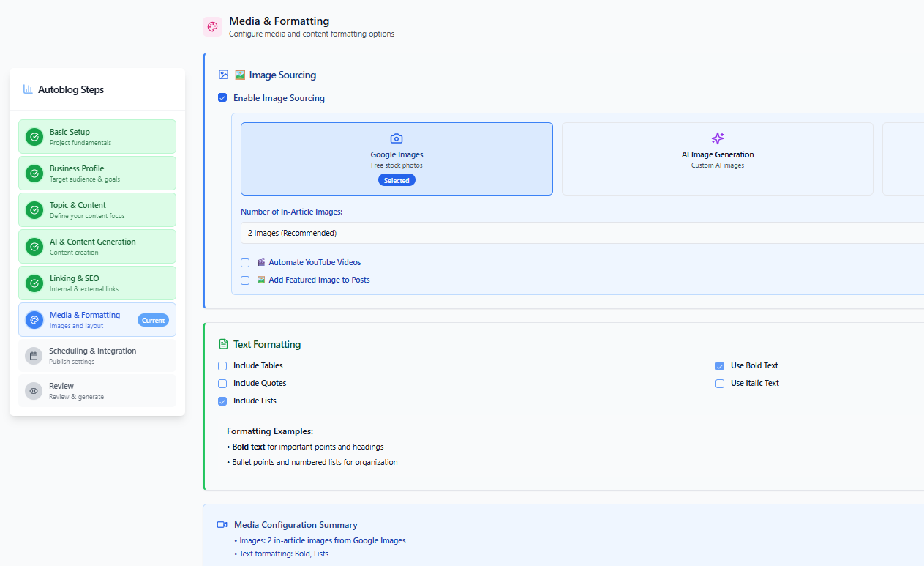The height and width of the screenshot is (566, 924).
Task: Click the Configure media and content formatting subtitle
Action: point(312,34)
